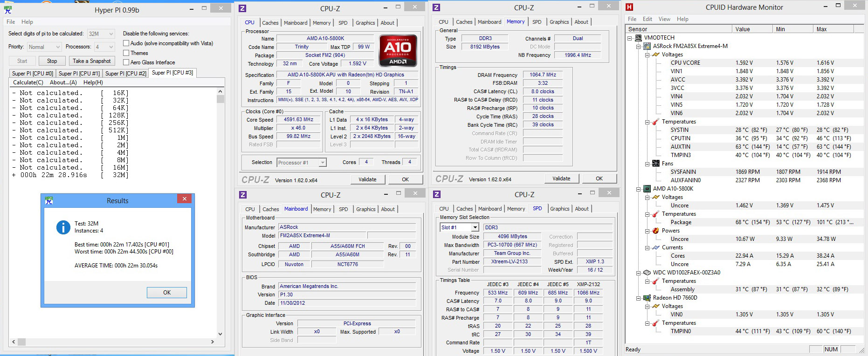868x356 pixels.
Task: Click the Max column header in Hardware Monitor
Action: tap(833, 29)
